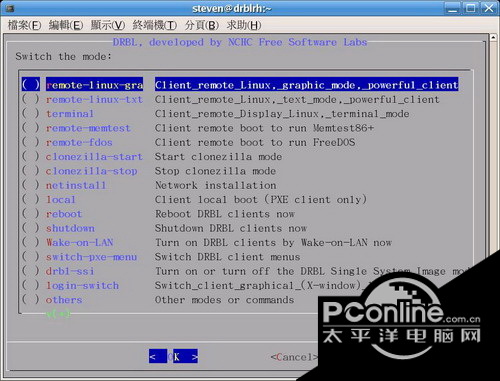Click 'Other modes or commands' description
The width and height of the screenshot is (500, 381).
tap(224, 300)
